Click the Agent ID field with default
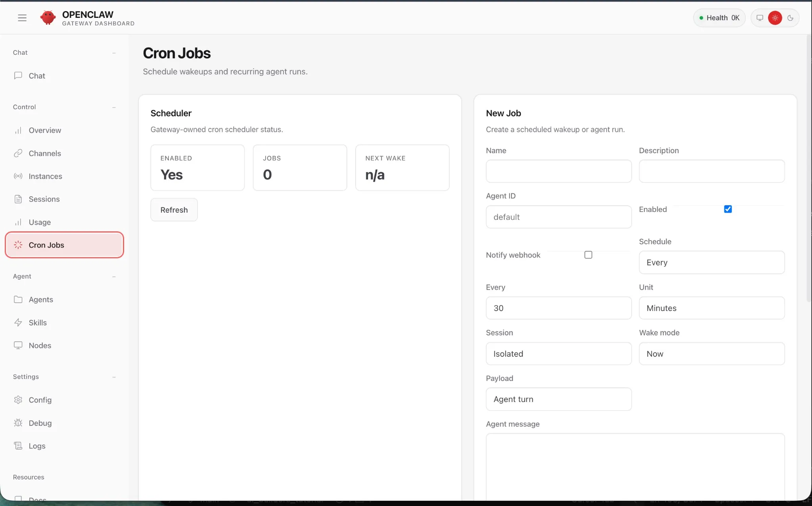Screen dimensions: 812x506 [559, 217]
